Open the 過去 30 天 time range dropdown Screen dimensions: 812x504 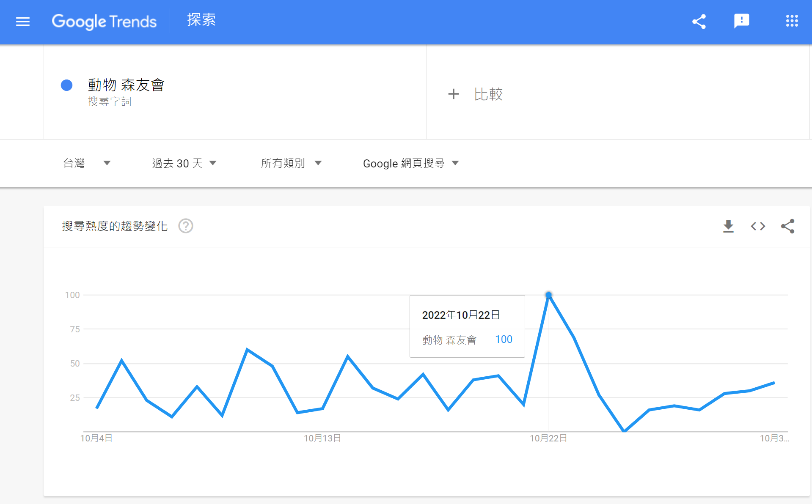[x=184, y=163]
